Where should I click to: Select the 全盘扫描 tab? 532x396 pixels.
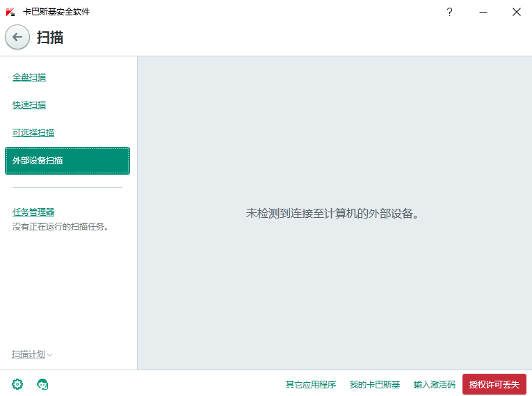coord(29,77)
